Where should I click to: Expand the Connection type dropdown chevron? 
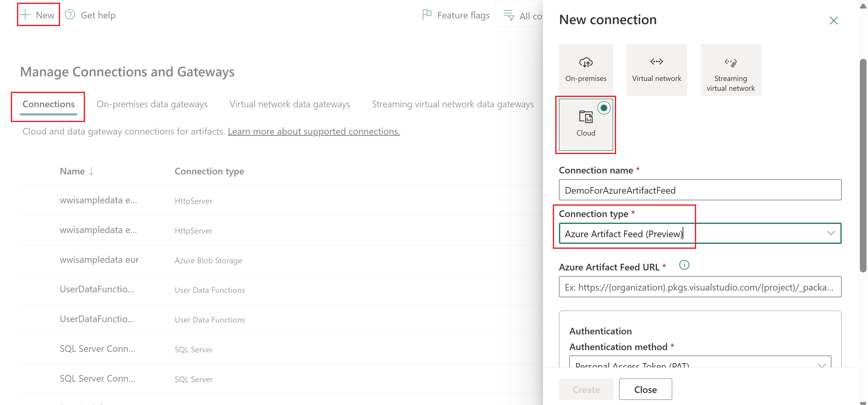[831, 233]
